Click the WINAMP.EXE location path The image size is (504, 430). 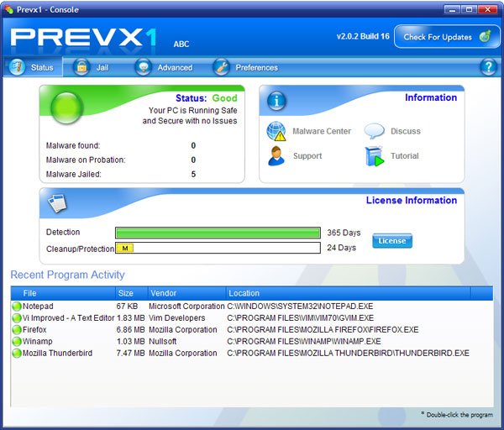coord(304,341)
